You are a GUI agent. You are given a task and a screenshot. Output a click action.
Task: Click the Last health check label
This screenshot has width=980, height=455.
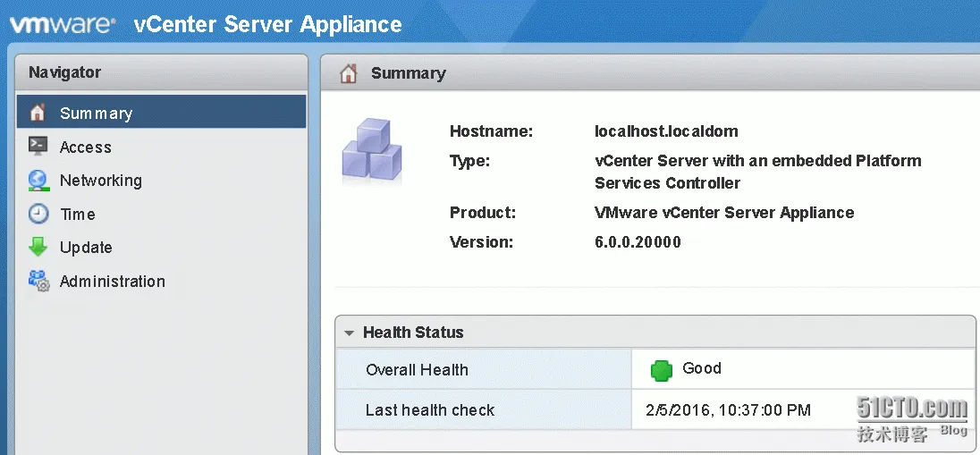point(430,410)
